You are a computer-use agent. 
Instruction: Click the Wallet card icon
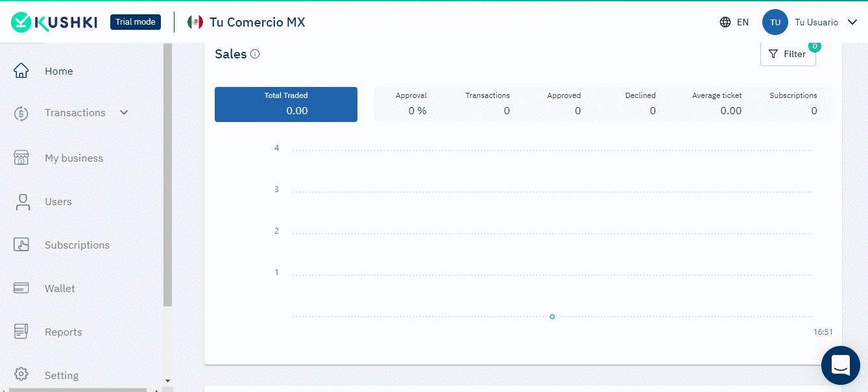(x=21, y=288)
